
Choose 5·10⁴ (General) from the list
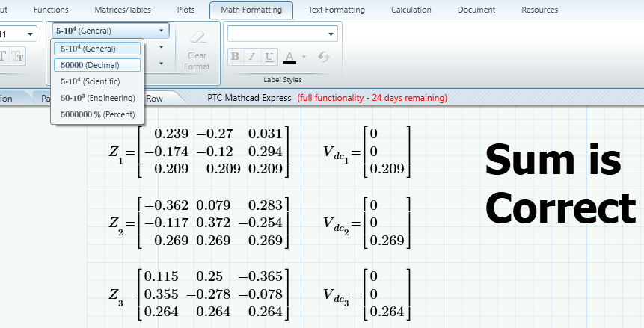point(97,49)
